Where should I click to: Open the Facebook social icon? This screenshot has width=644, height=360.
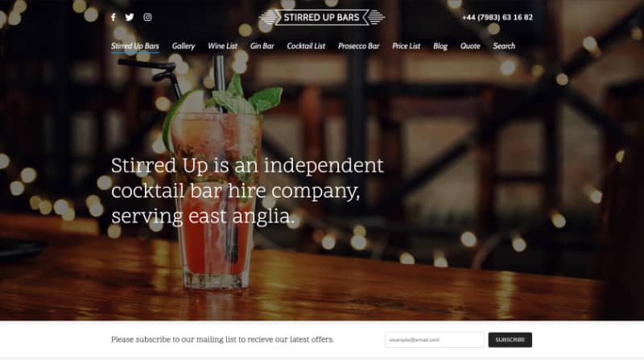[x=114, y=17]
